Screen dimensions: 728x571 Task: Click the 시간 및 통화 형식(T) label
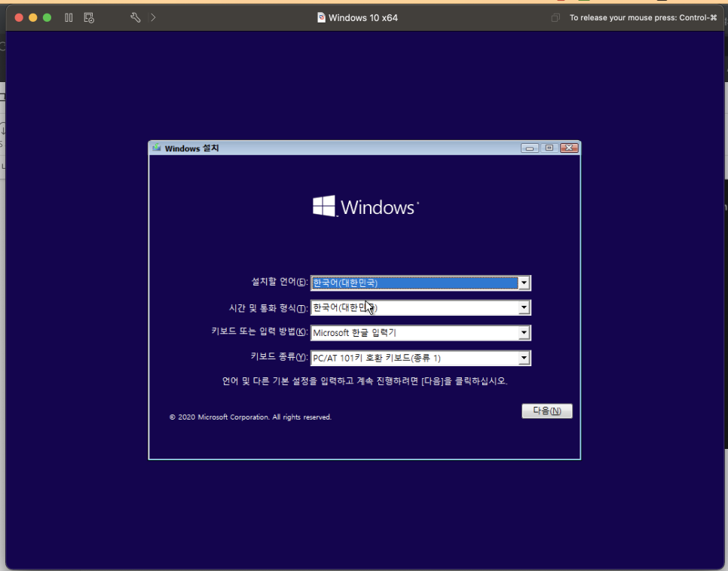click(268, 308)
